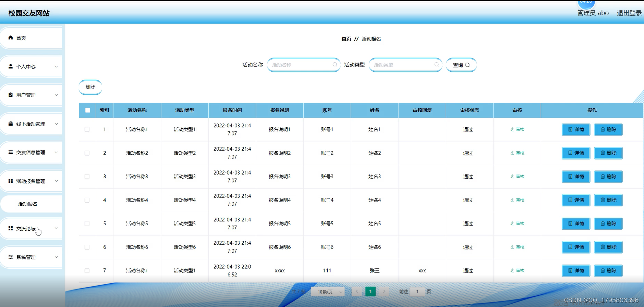Click 审核 review icon for 姓名4 row
The width and height of the screenshot is (644, 307).
(517, 200)
